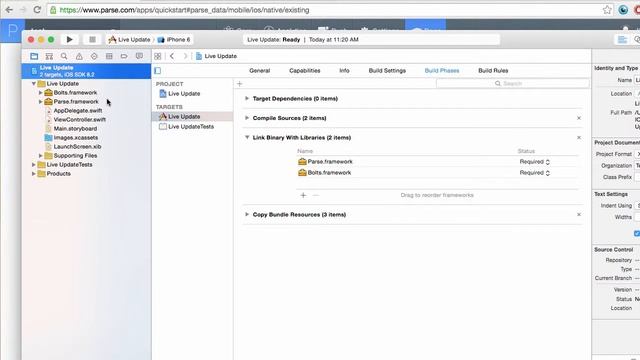Add a new build phase
The image size is (640, 360).
(240, 84)
